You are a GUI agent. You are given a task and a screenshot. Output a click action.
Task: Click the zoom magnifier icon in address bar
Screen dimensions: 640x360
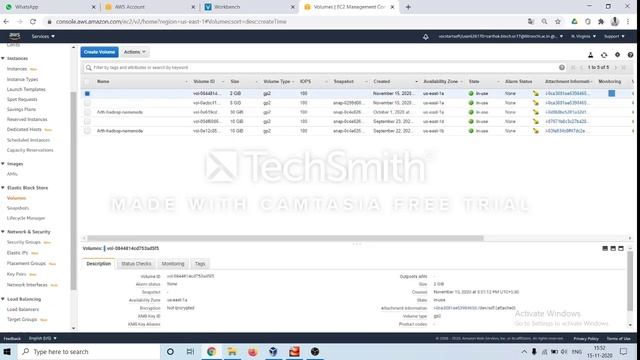pyautogui.click(x=544, y=22)
